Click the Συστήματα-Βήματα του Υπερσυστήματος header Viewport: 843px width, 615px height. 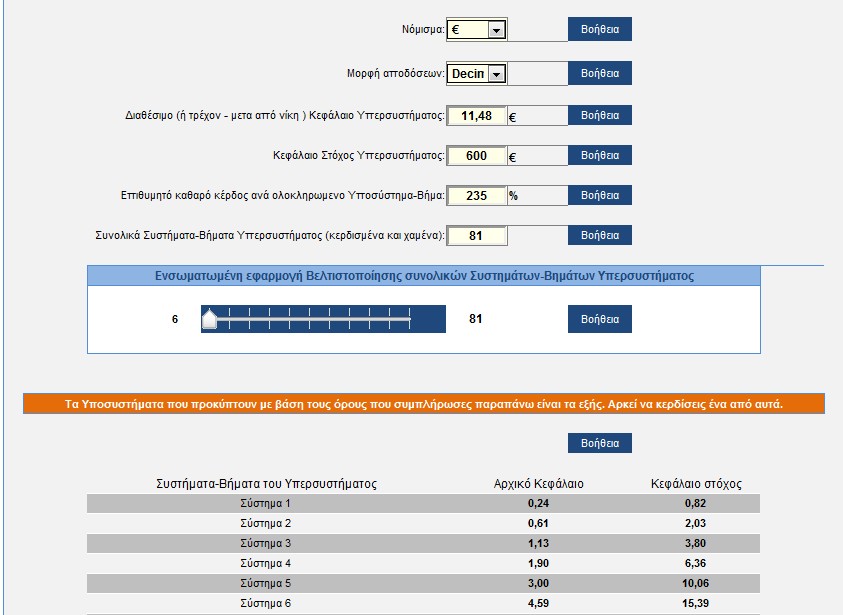click(266, 484)
